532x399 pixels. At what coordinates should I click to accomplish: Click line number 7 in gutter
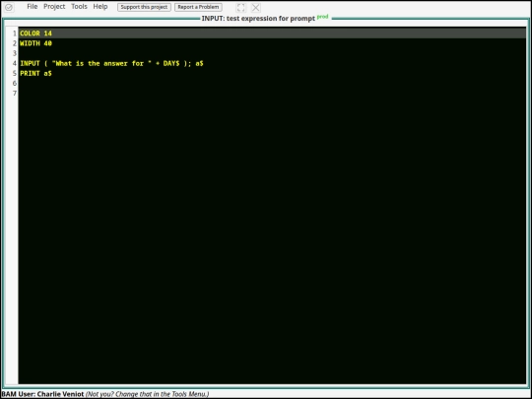coord(15,94)
